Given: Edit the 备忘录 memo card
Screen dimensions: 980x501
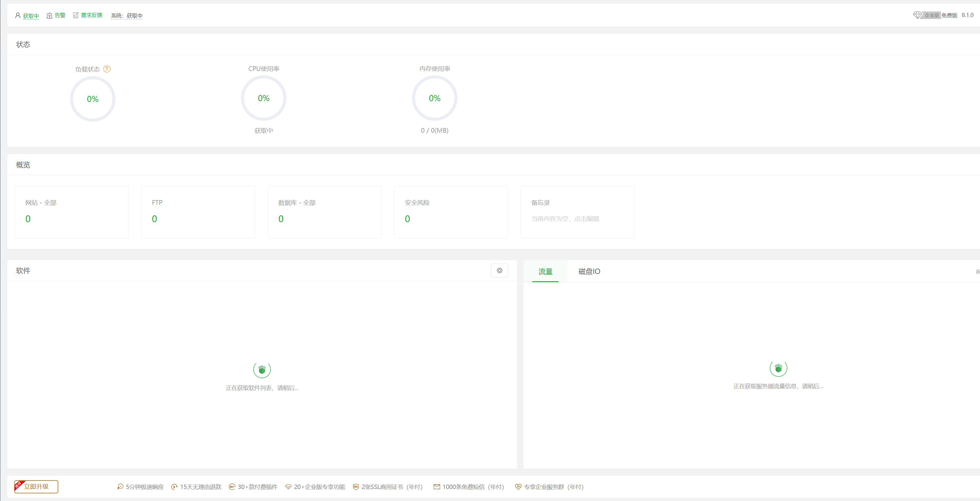Looking at the screenshot, I should point(577,212).
